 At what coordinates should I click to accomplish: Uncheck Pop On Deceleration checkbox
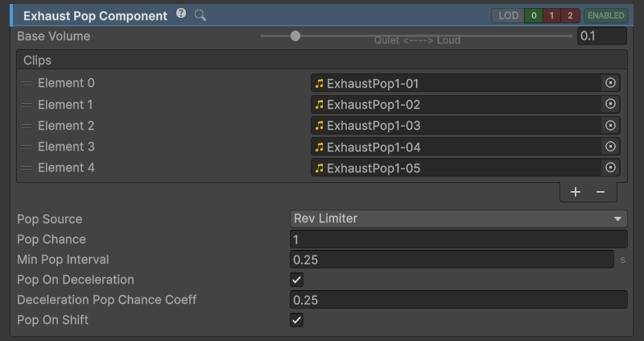(x=296, y=280)
